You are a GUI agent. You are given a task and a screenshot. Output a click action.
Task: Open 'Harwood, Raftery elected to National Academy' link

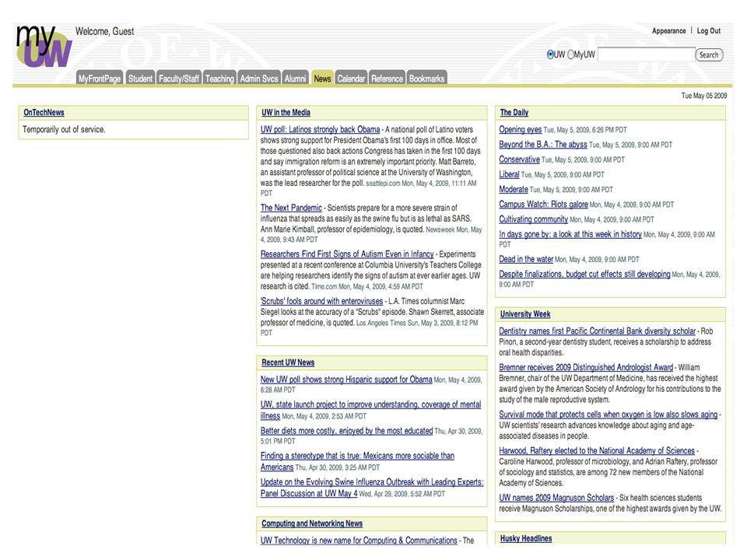[x=597, y=450]
